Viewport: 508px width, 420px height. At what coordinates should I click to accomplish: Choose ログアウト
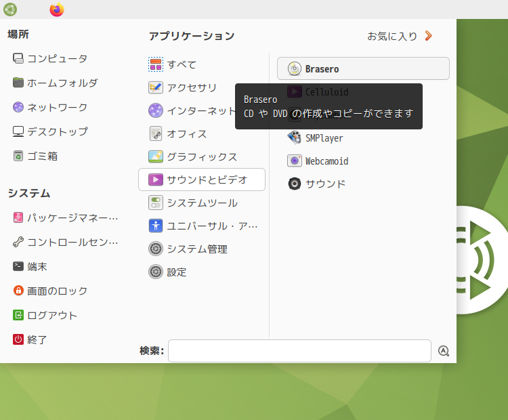click(x=45, y=315)
